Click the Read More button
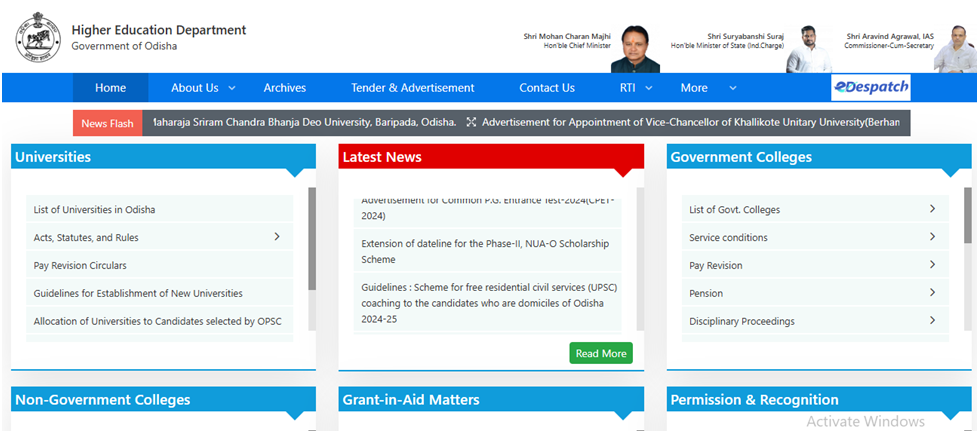The height and width of the screenshot is (433, 979). (601, 353)
